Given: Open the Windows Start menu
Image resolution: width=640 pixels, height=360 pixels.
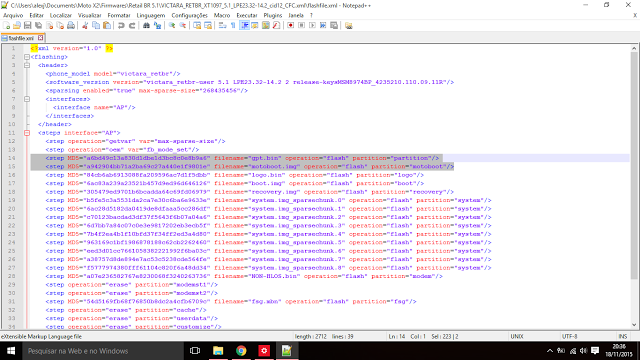Looking at the screenshot, I should pyautogui.click(x=11, y=351).
